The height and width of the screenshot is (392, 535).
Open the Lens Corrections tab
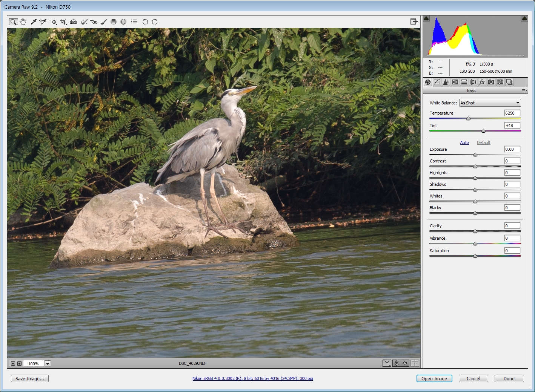473,82
